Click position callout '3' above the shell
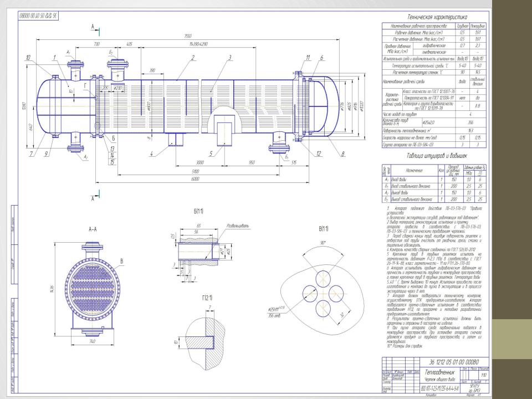532x399 pixels. pyautogui.click(x=229, y=58)
